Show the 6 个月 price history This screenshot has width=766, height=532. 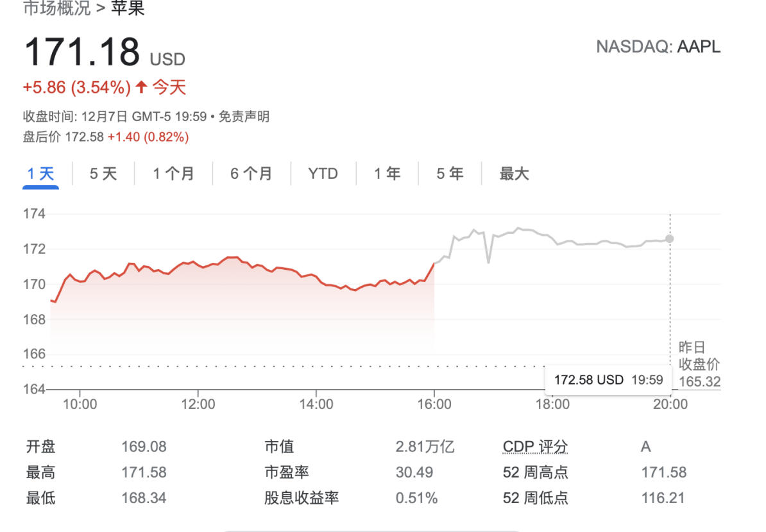[x=251, y=174]
